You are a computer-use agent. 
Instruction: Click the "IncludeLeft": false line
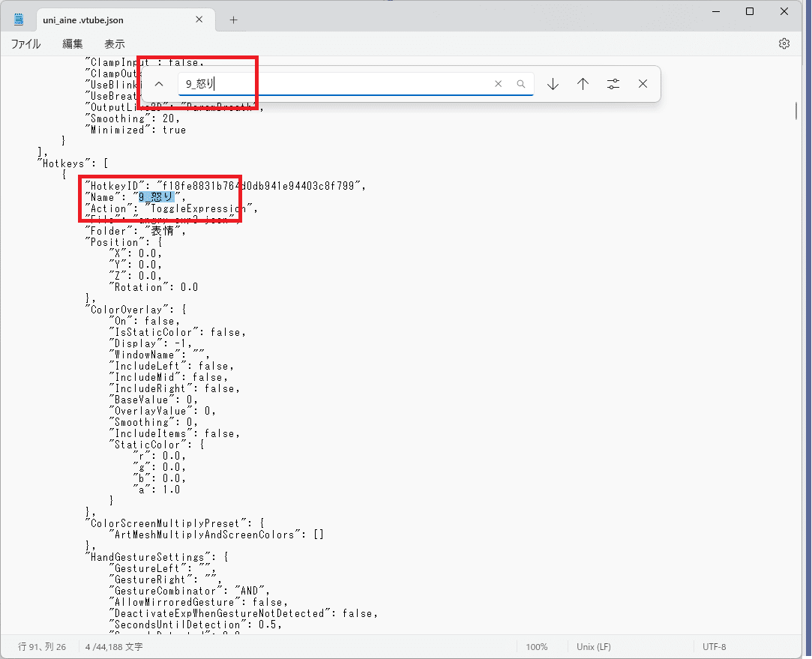[x=172, y=366]
